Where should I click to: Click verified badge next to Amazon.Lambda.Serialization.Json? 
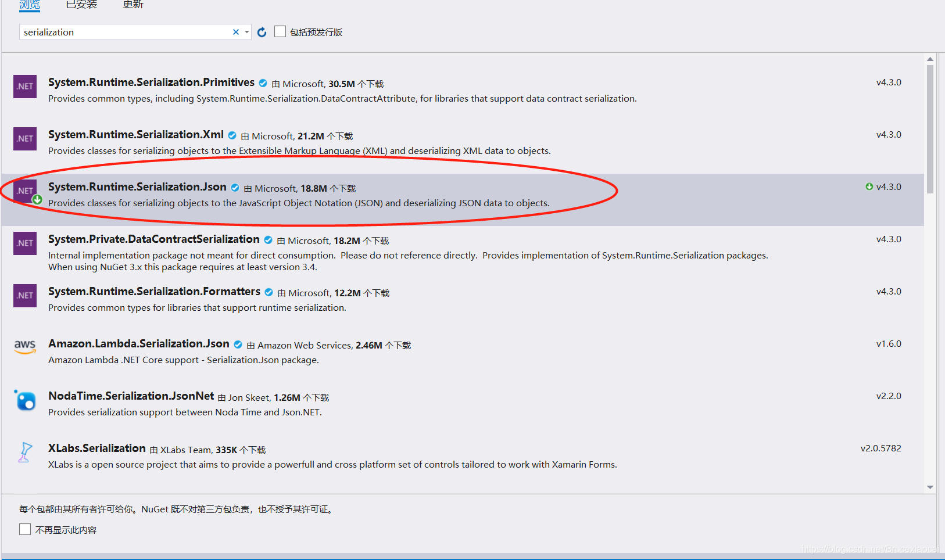[238, 344]
